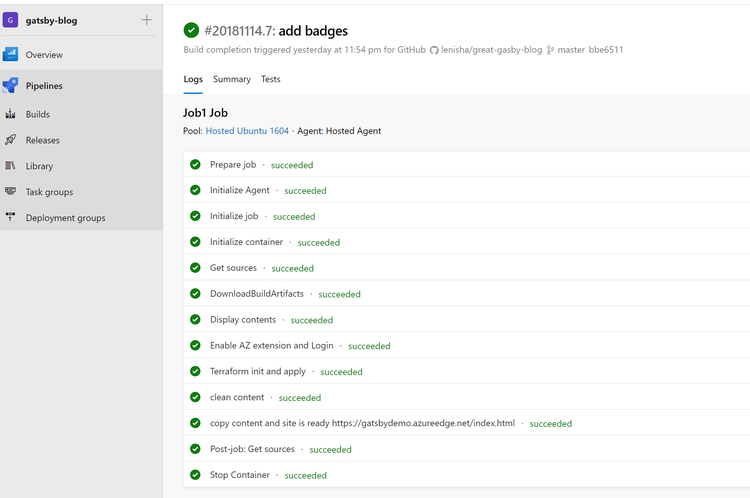Click the check icon for Stop Container

click(195, 475)
